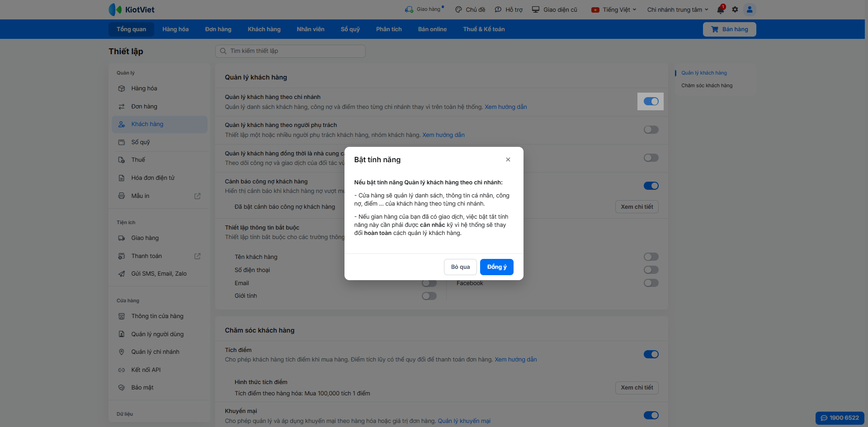
Task: Open the Chi nhánh trung tâm branch dropdown
Action: 678,9
